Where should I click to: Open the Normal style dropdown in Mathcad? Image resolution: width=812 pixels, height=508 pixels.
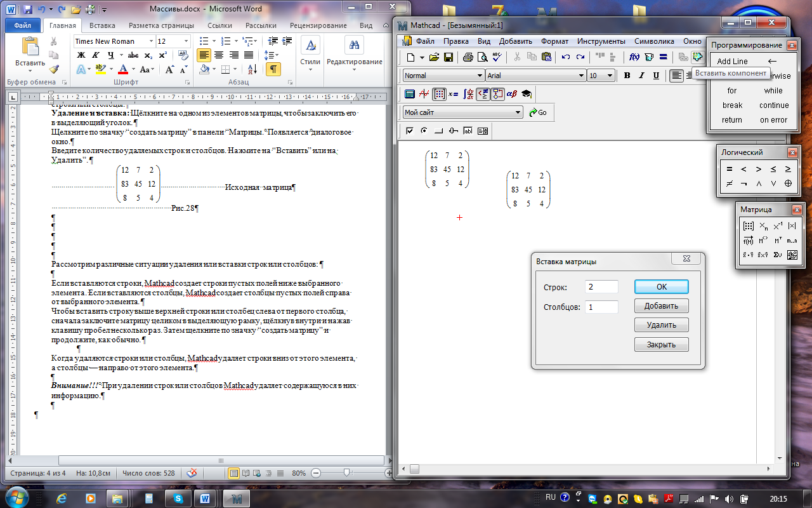pyautogui.click(x=479, y=76)
